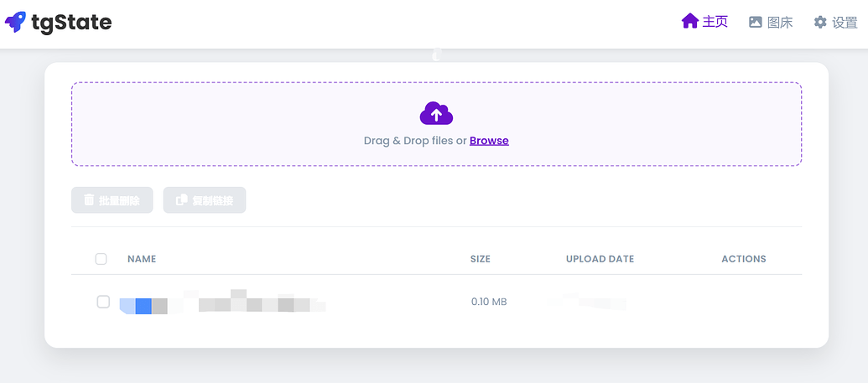Check the box for the 0.10 MB file
Image resolution: width=868 pixels, height=383 pixels.
(x=103, y=302)
